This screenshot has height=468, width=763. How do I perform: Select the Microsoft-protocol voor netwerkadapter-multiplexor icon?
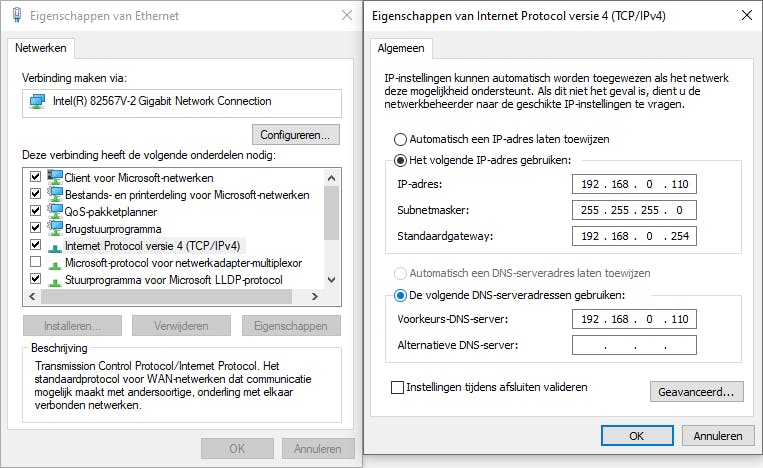[x=55, y=262]
